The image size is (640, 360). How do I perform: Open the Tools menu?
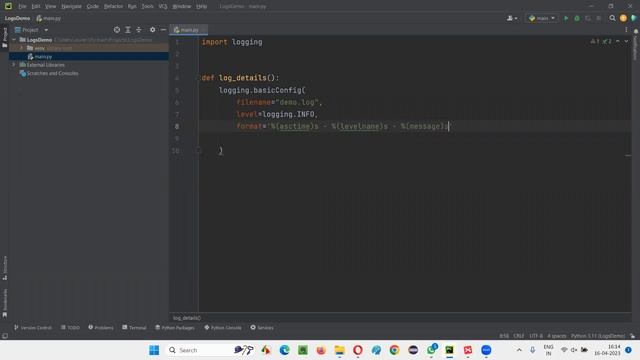click(147, 7)
